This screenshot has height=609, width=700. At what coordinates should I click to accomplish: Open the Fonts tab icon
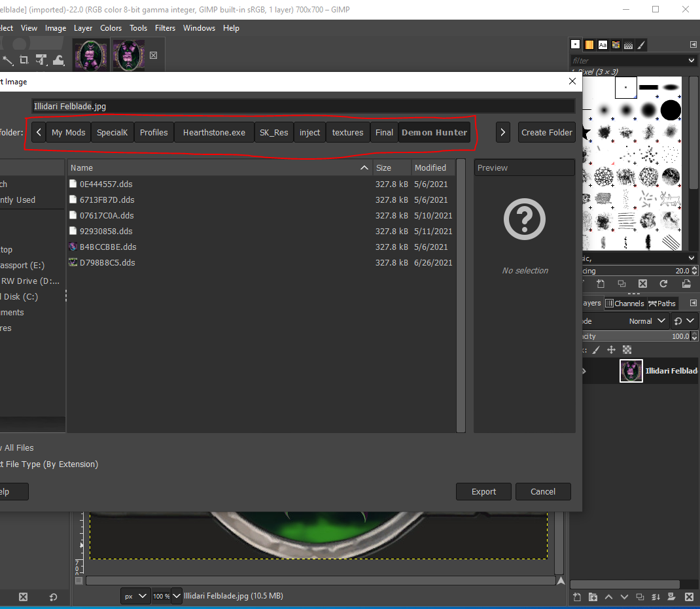(603, 45)
